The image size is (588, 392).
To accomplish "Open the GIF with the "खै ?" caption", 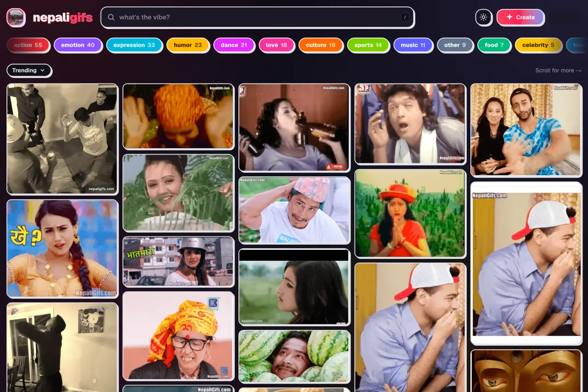I will click(62, 248).
